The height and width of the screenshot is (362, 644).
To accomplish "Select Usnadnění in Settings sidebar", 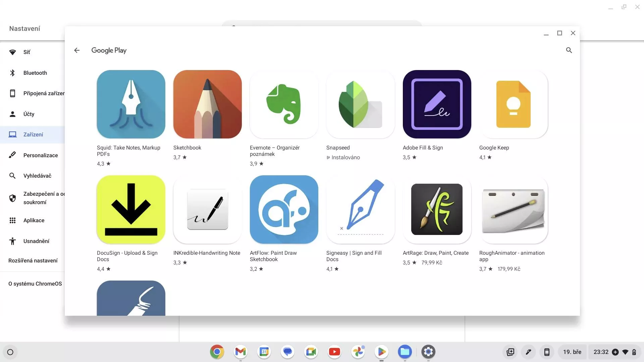I will [33, 241].
